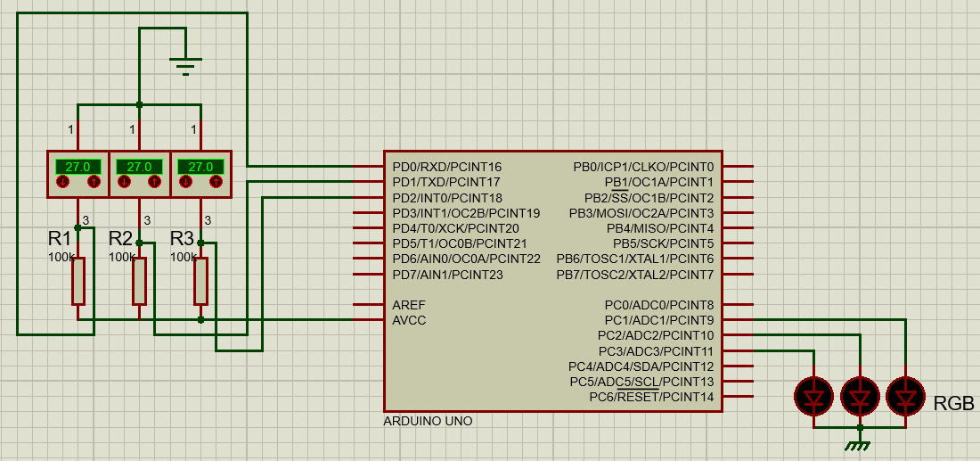980x461 pixels.
Task: Click the PC5/ADC5/SCL/PCINT13 pin label
Action: [641, 382]
